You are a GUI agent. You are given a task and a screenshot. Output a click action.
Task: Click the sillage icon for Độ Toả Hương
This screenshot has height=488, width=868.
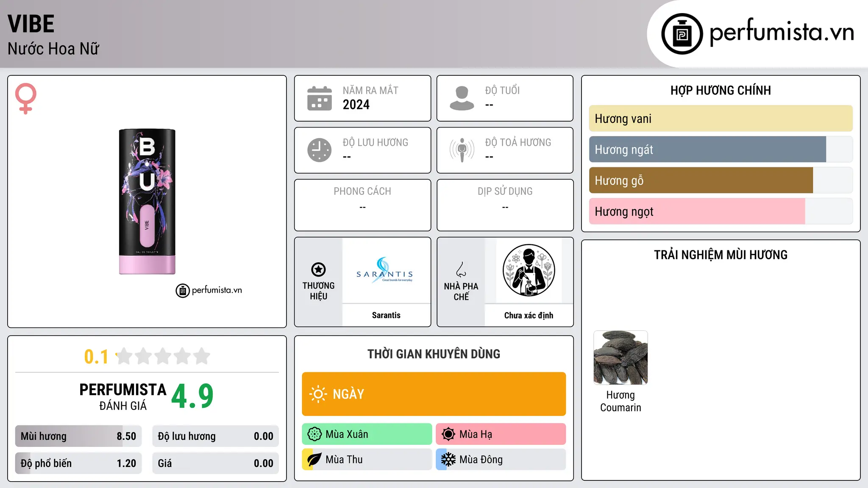tap(462, 150)
